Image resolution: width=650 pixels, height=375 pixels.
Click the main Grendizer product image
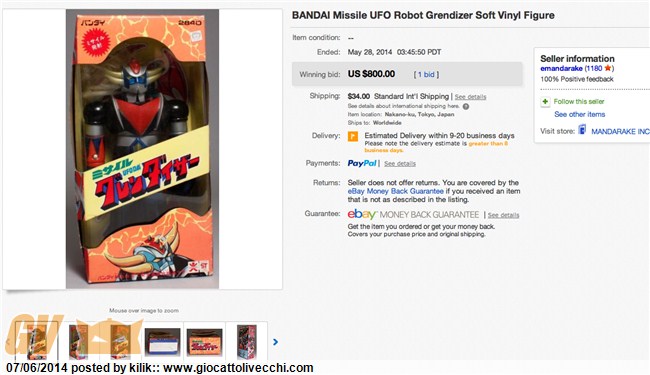point(142,149)
